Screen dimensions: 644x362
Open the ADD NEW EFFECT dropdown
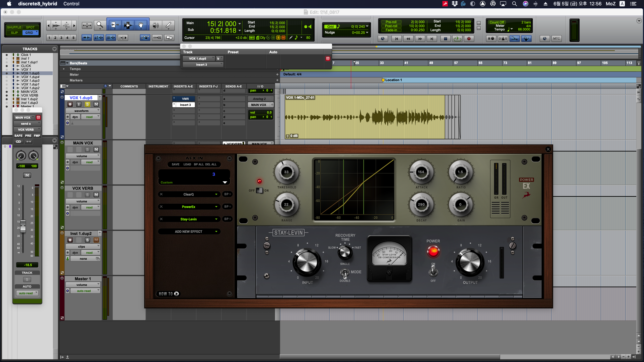click(189, 232)
